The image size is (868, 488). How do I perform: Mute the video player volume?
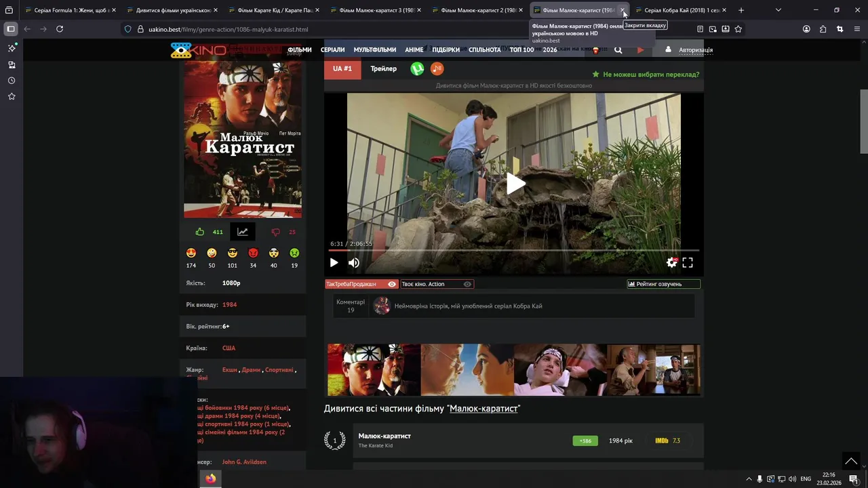(x=354, y=262)
